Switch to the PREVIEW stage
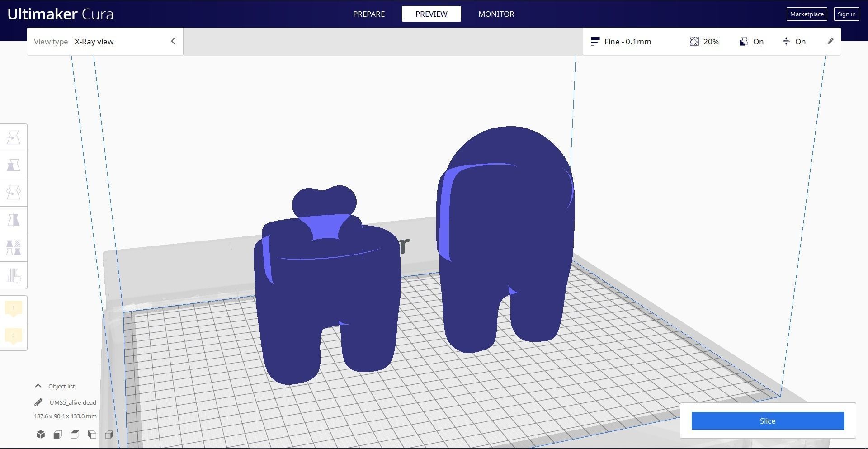The height and width of the screenshot is (449, 868). click(x=431, y=14)
